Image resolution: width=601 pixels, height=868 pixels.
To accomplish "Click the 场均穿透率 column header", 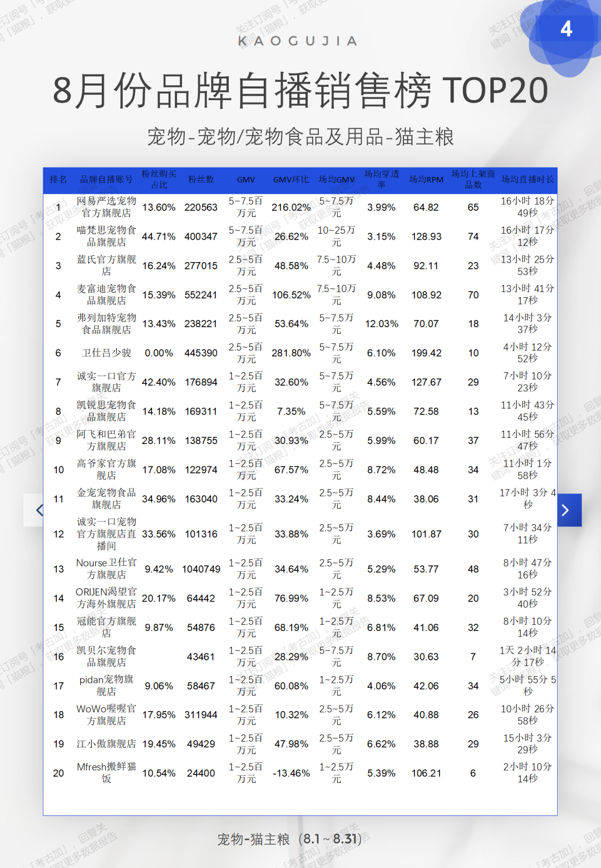I will (x=382, y=180).
